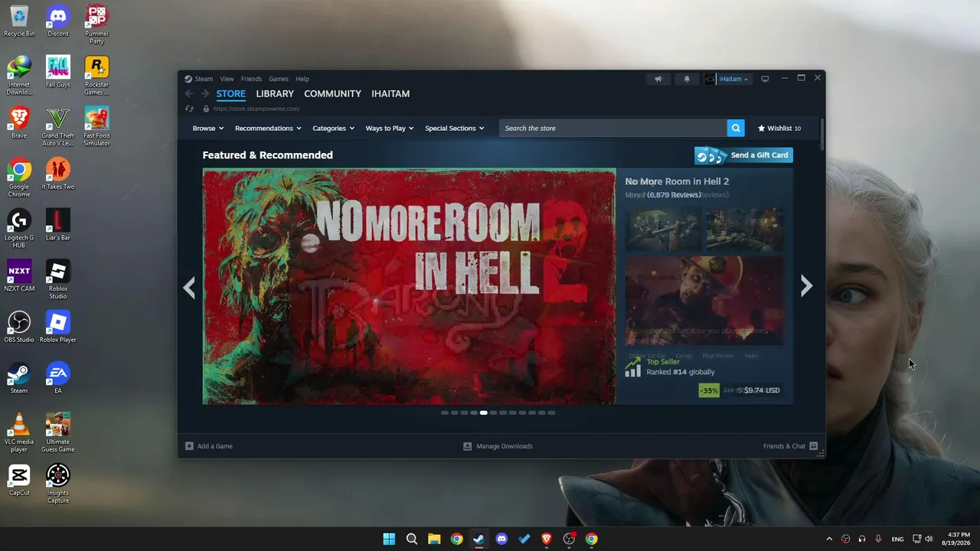Screen dimensions: 980x551
Task: Click inside the Search the store field
Action: pos(613,128)
